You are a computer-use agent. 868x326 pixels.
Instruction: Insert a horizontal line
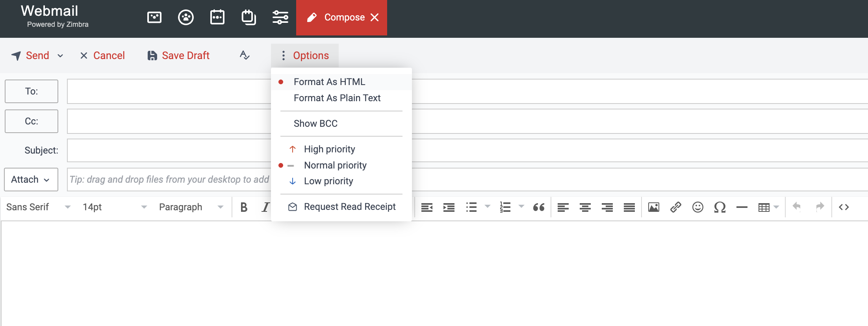point(742,207)
